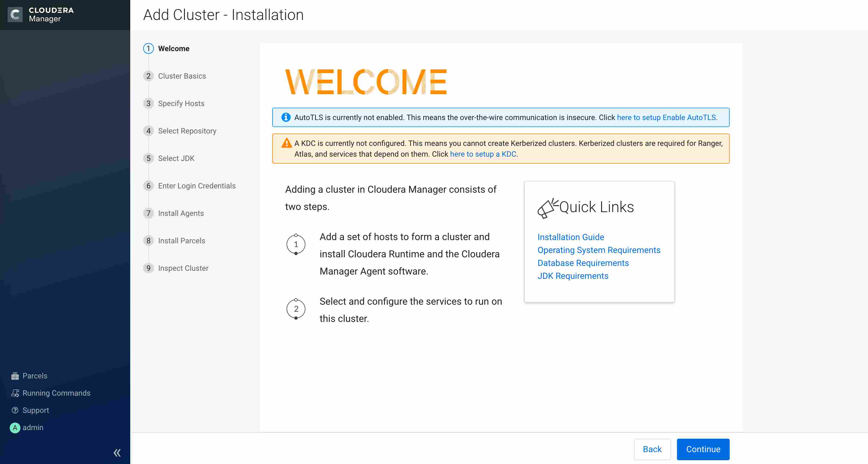
Task: Open the Support question-mark icon
Action: pos(15,410)
